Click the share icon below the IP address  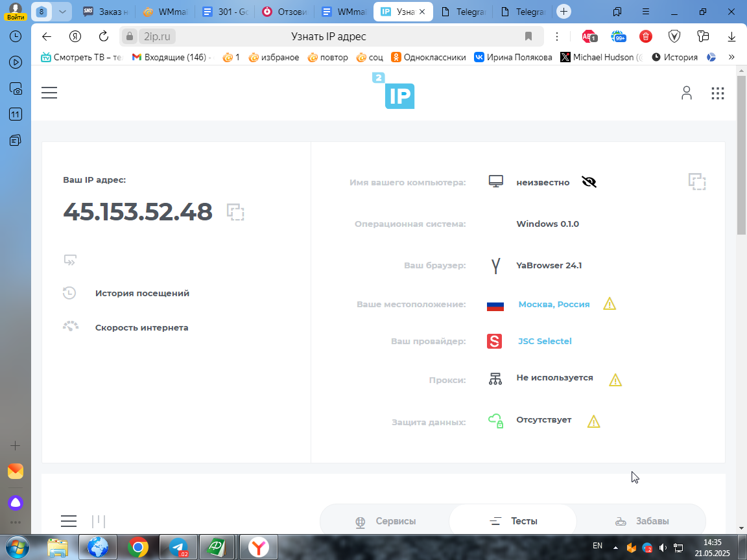[70, 260]
